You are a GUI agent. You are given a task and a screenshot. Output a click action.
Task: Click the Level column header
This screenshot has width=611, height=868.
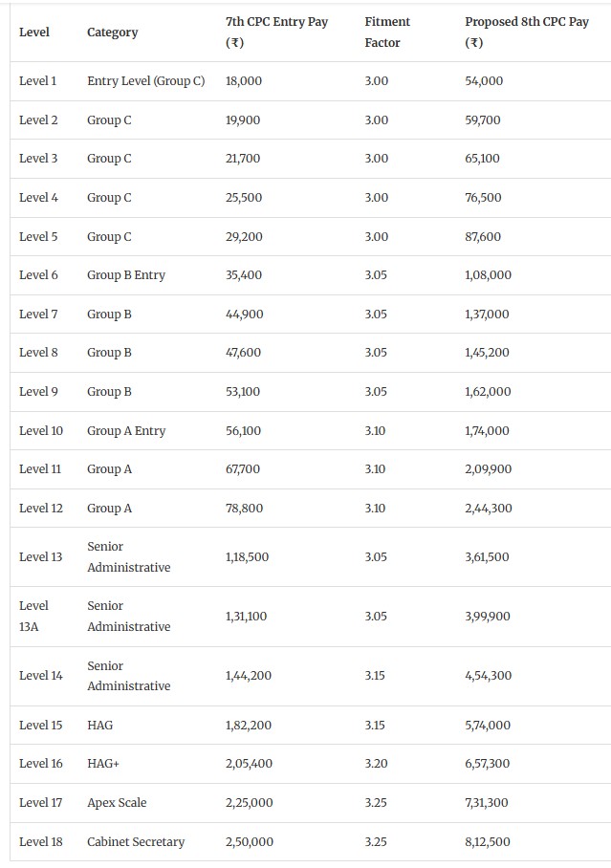(34, 33)
